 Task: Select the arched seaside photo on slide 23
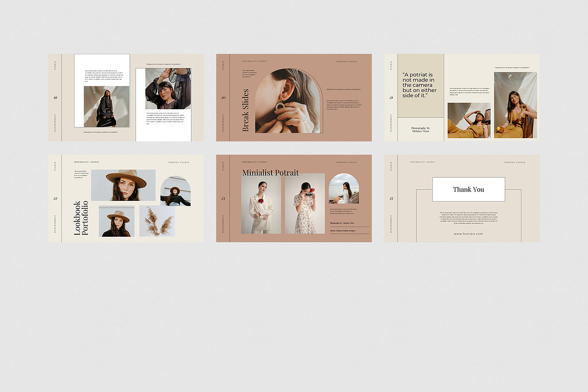pos(344,189)
